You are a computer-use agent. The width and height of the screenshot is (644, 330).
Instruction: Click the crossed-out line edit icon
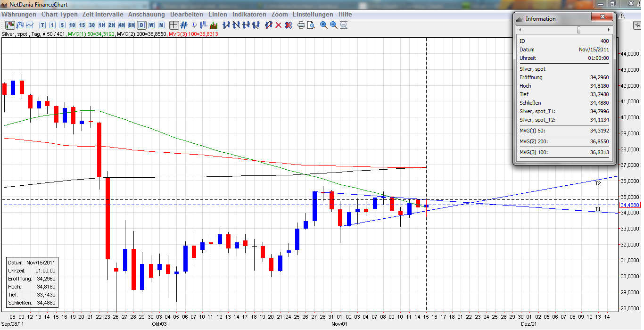click(268, 25)
